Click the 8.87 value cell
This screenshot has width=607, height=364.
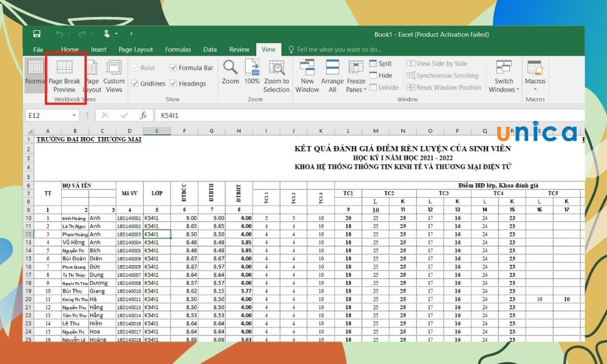pos(185,266)
